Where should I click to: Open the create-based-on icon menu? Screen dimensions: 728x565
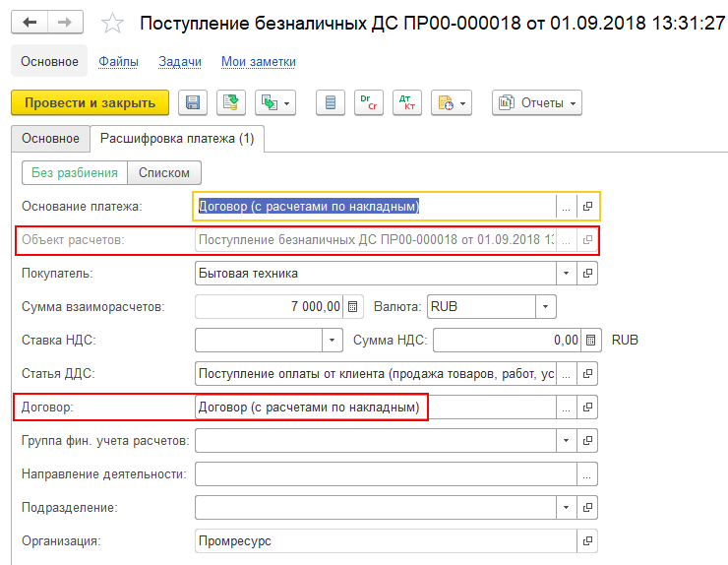coord(275,102)
